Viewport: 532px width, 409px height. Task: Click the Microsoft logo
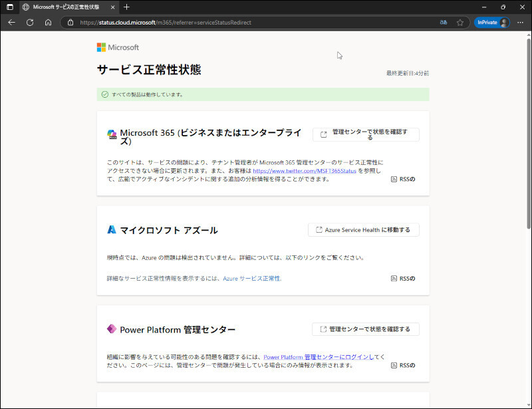[x=118, y=47]
